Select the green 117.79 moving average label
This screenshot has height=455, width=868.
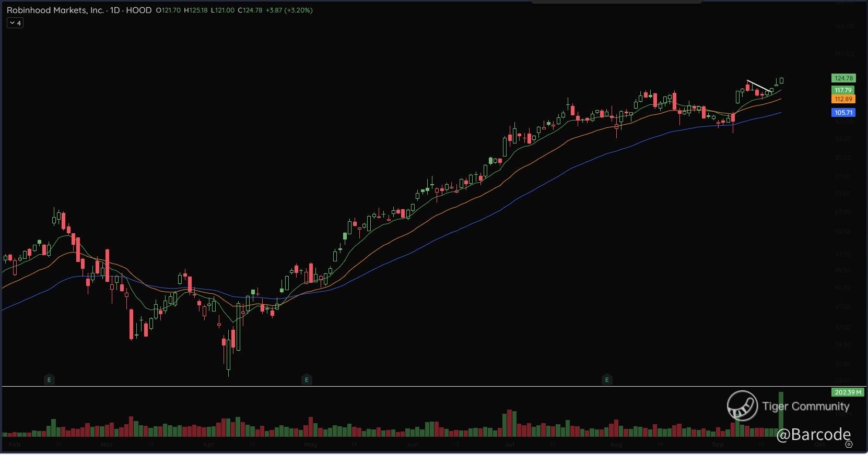(x=843, y=90)
